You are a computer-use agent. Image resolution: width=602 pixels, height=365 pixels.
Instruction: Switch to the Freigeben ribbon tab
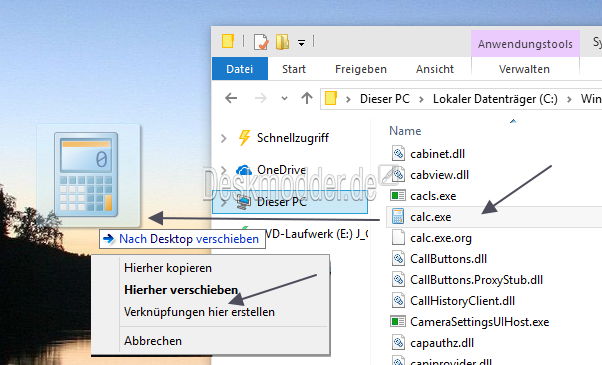coord(361,69)
